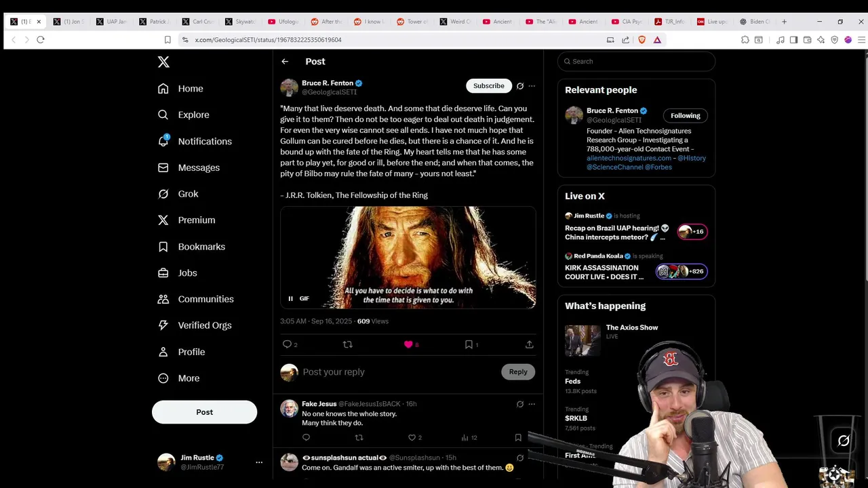
Task: Go to Home in the sidebar
Action: pos(180,89)
